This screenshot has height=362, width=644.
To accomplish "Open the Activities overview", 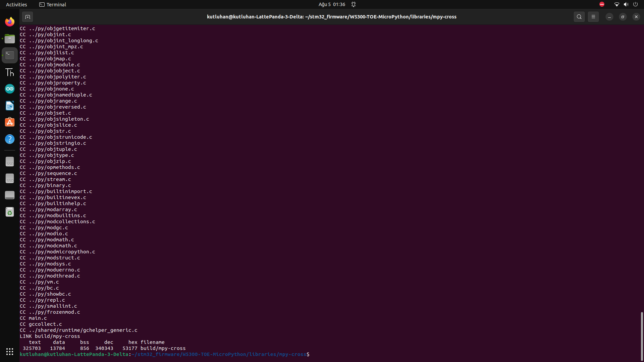I will (x=16, y=4).
